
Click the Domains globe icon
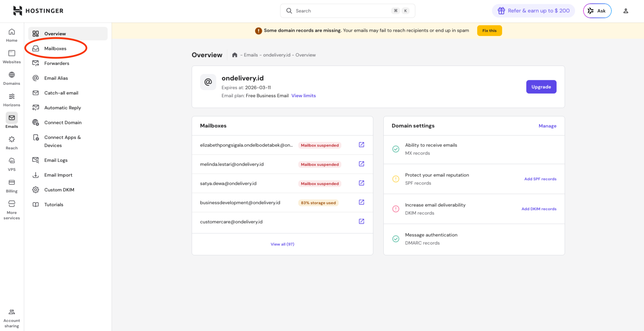[12, 75]
